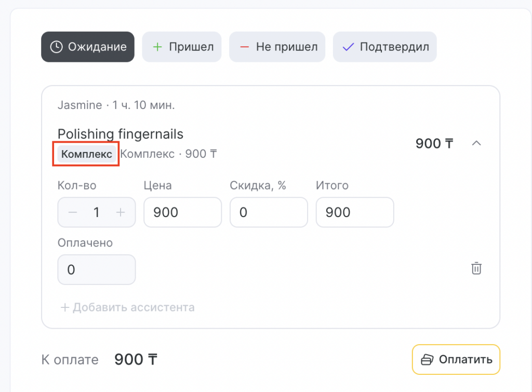Click the red minus icon on Не пришел

point(244,47)
